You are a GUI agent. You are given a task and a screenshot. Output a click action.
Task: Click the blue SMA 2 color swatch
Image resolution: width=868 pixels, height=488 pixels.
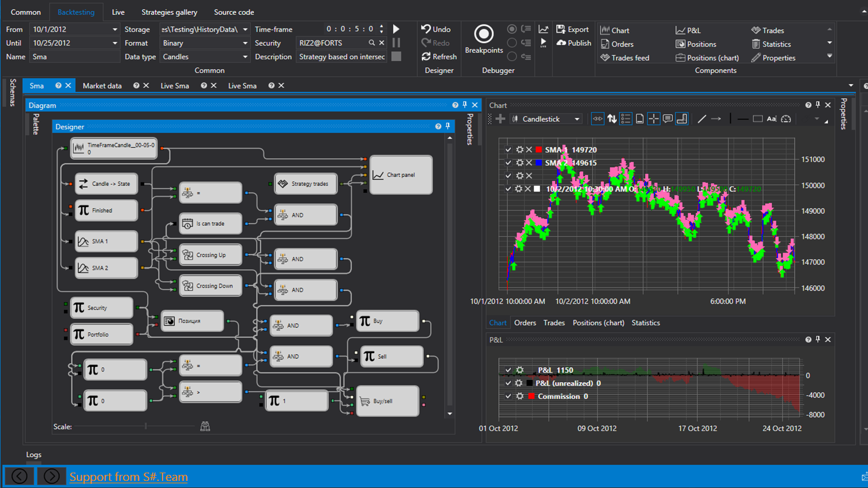[538, 163]
